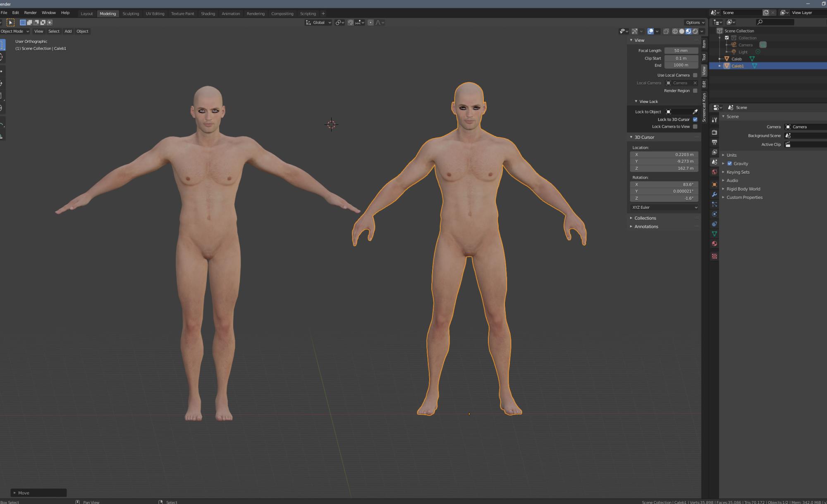The height and width of the screenshot is (504, 827).
Task: Select the Light item in outliner
Action: (x=743, y=52)
